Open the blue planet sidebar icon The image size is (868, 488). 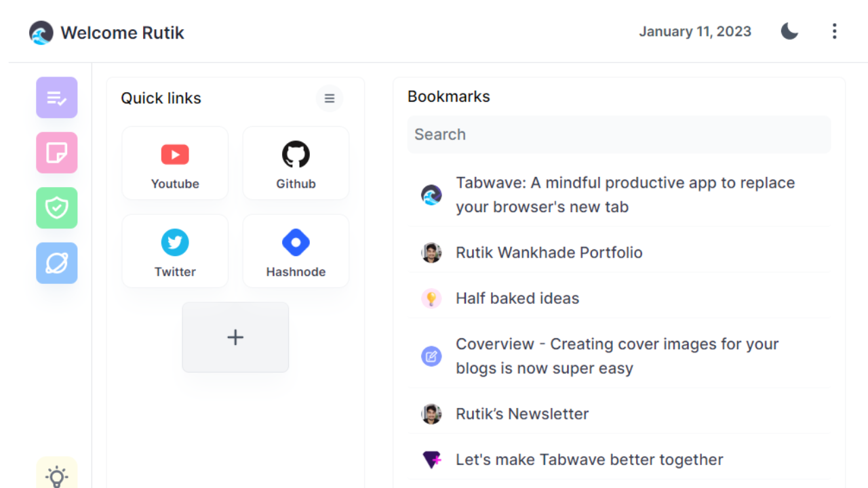(57, 263)
